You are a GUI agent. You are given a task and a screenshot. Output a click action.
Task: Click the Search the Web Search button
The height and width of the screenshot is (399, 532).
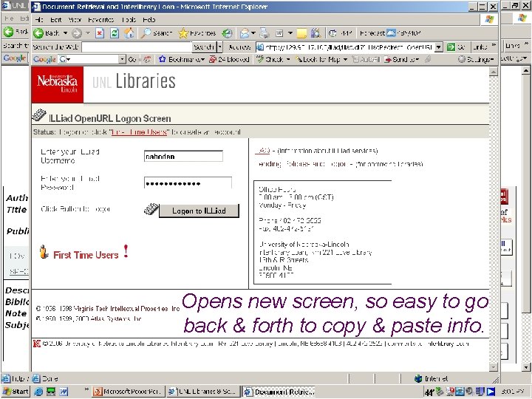[x=204, y=47]
